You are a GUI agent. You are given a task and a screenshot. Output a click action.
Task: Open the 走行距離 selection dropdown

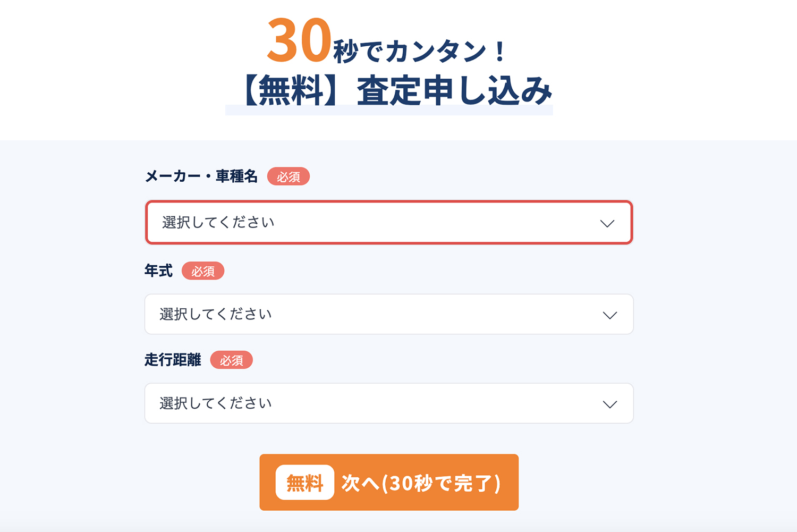coord(388,403)
